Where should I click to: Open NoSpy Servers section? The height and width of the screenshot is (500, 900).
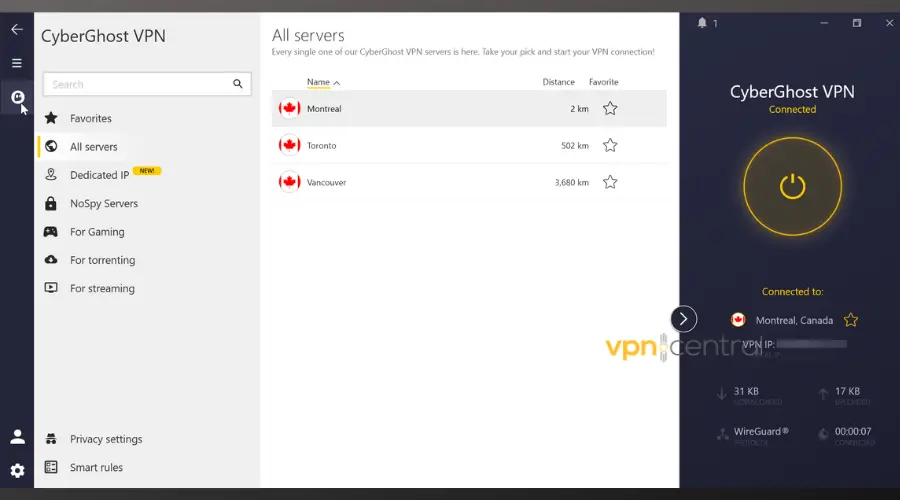point(103,203)
